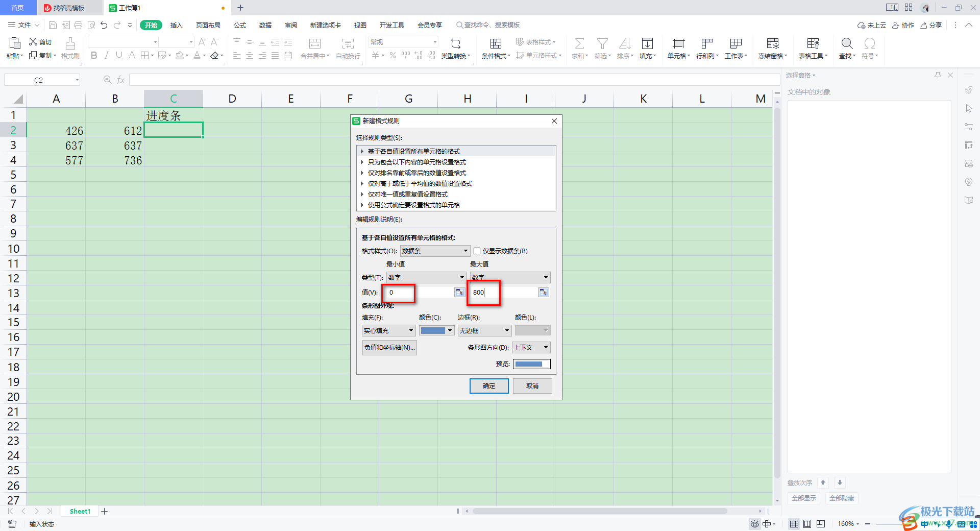Screen dimensions: 980x531
Task: Click the Filter funnel icon
Action: pos(602,43)
